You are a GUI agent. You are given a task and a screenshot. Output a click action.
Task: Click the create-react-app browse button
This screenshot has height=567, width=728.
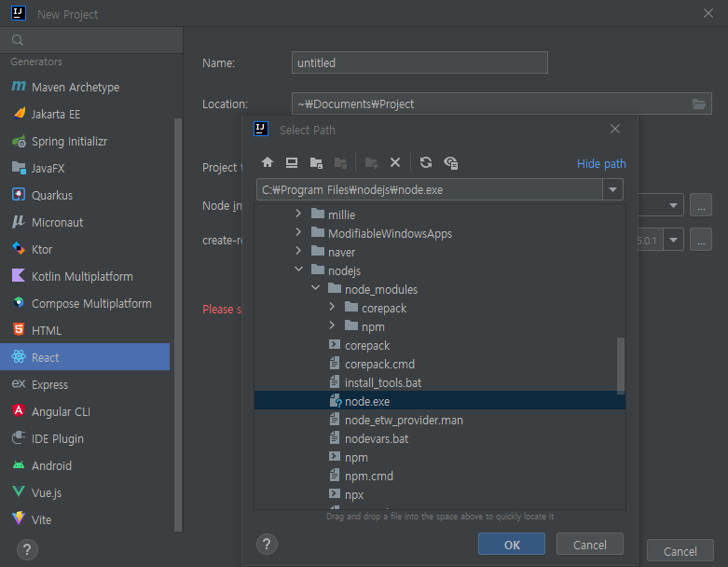(701, 240)
